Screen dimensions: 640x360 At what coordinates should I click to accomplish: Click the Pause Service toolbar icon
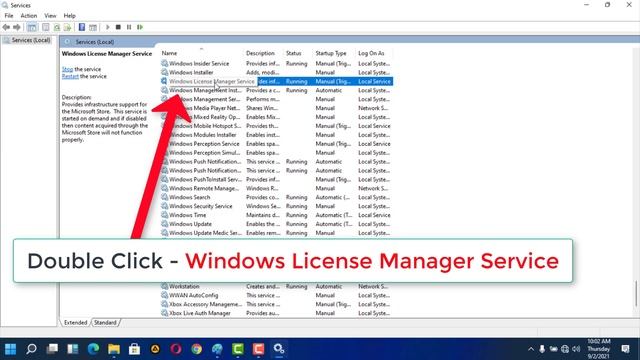click(x=129, y=27)
